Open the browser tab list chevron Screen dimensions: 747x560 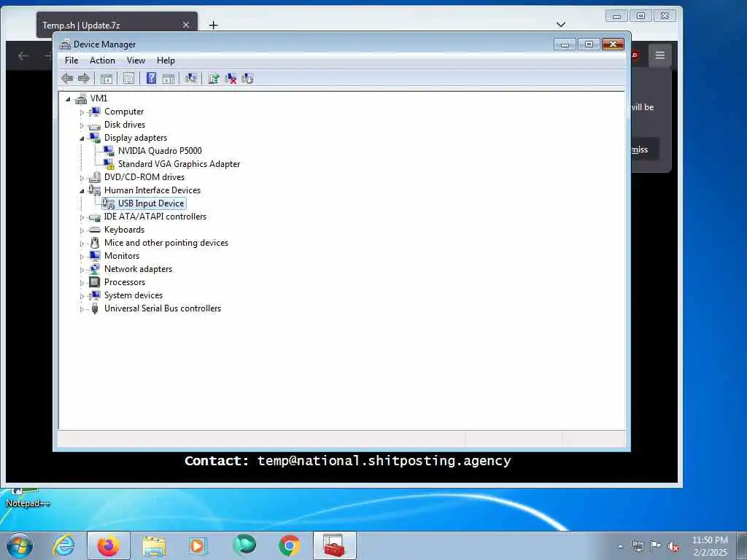(x=561, y=24)
